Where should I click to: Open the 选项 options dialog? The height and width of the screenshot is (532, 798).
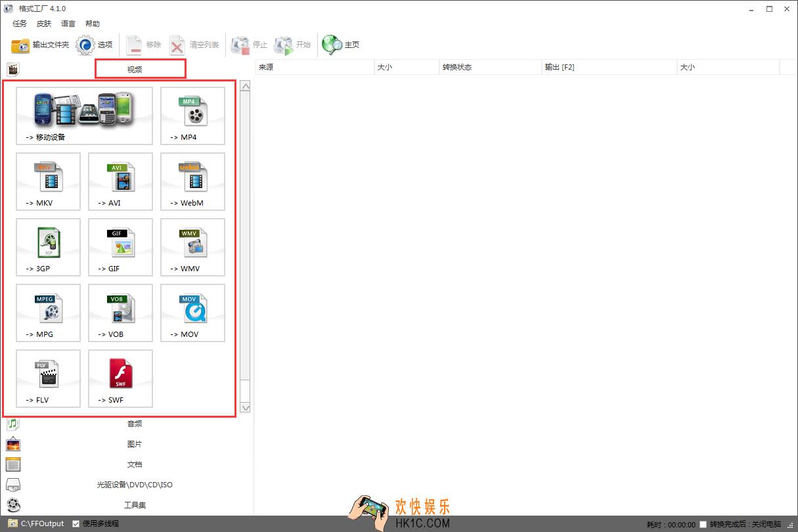click(95, 45)
